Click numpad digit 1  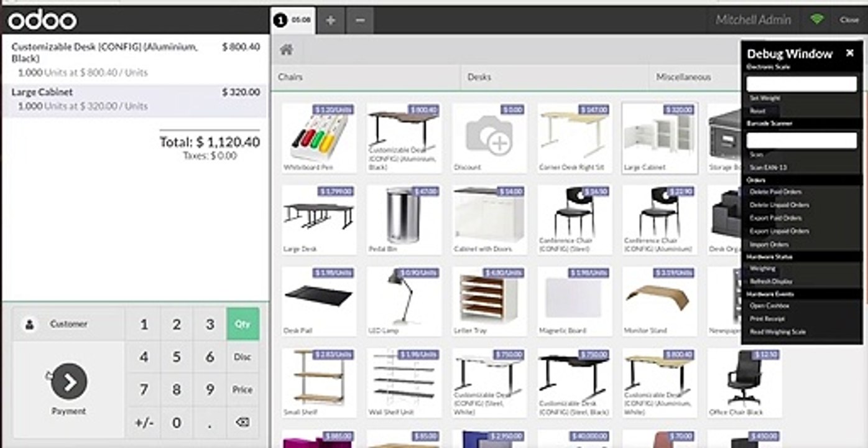[x=144, y=324]
